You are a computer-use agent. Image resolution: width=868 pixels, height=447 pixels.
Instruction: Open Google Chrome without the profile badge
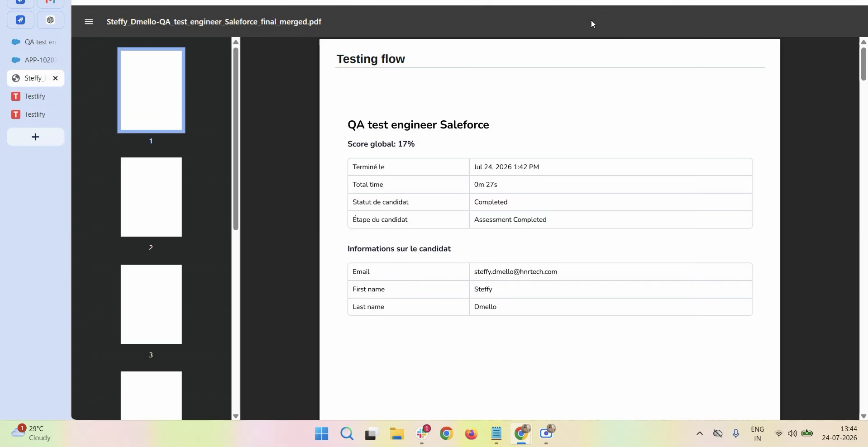point(447,434)
